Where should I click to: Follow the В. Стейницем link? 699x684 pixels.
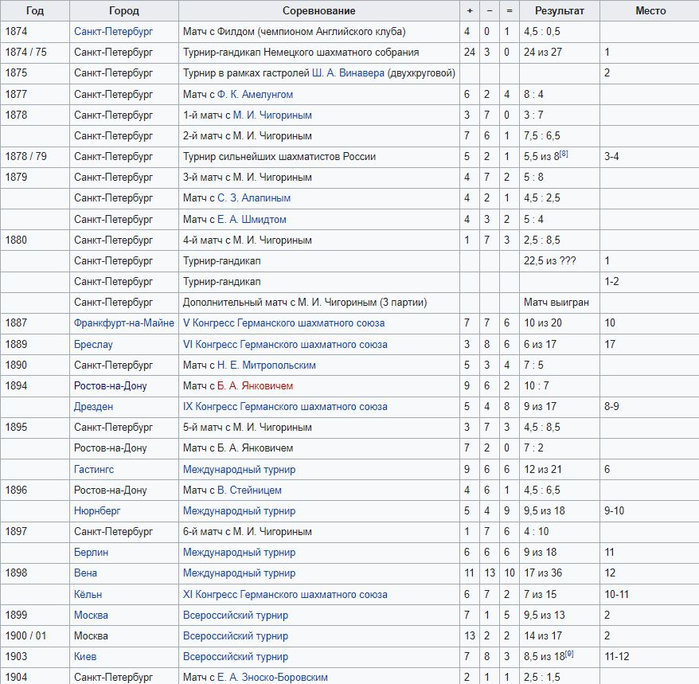click(249, 490)
